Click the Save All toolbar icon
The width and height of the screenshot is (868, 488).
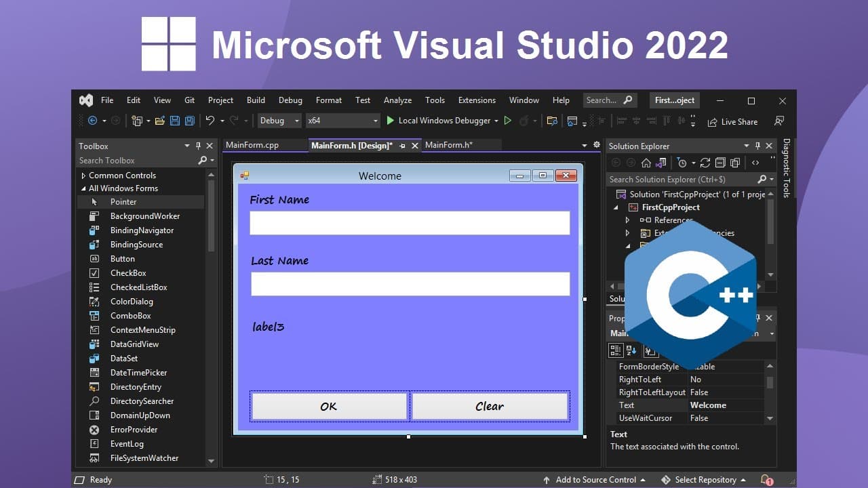click(x=190, y=121)
